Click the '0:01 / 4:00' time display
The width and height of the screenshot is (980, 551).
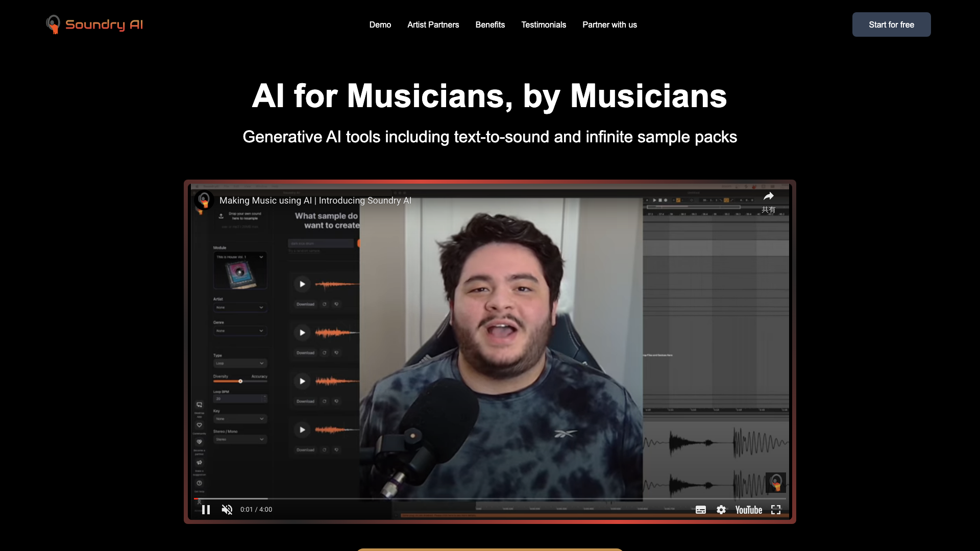point(256,510)
